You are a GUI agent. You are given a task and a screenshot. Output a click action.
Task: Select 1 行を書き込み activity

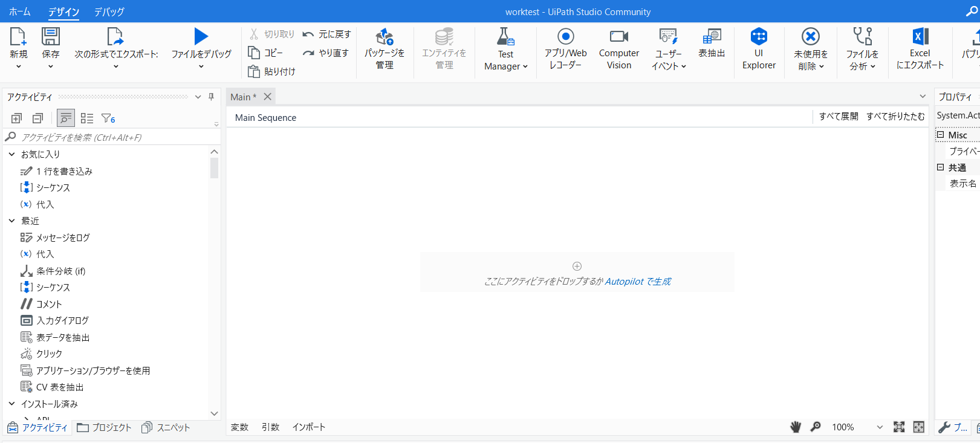[x=57, y=171]
